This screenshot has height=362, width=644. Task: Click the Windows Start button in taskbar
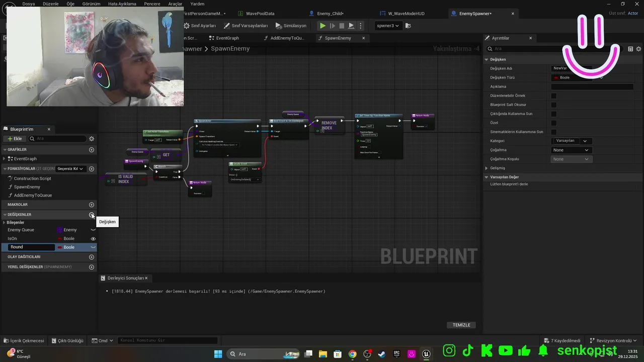[x=218, y=354]
